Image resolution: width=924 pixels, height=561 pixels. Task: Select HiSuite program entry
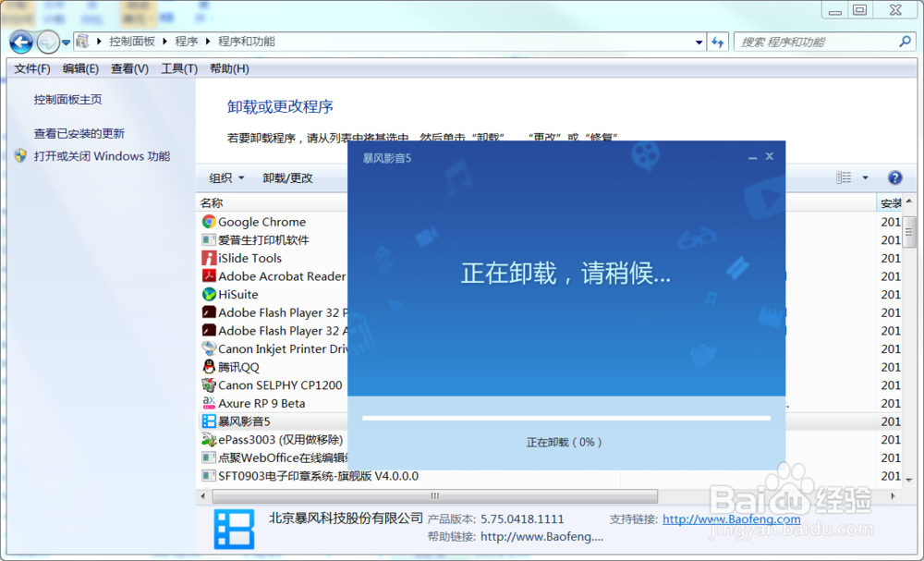pyautogui.click(x=238, y=295)
